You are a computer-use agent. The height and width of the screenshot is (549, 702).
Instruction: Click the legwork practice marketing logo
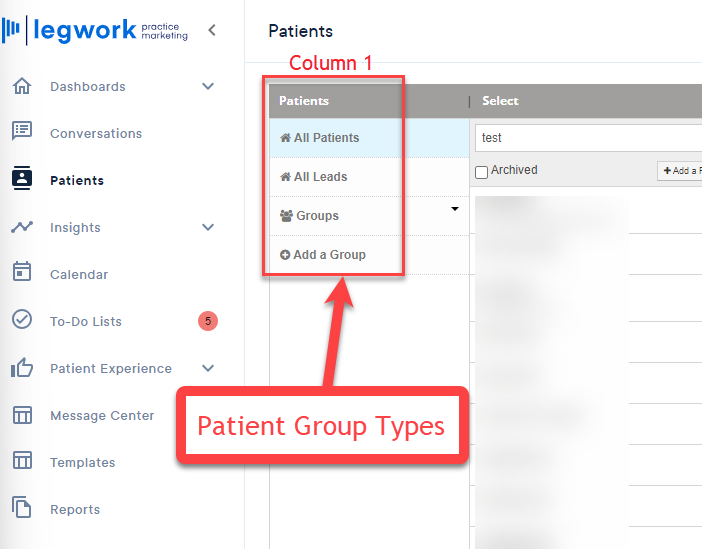pos(95,30)
